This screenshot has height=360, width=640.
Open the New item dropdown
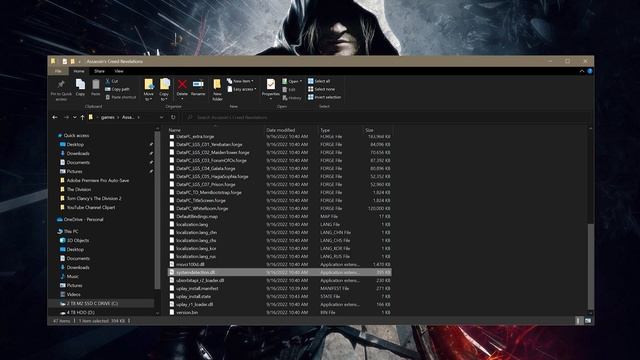[240, 81]
